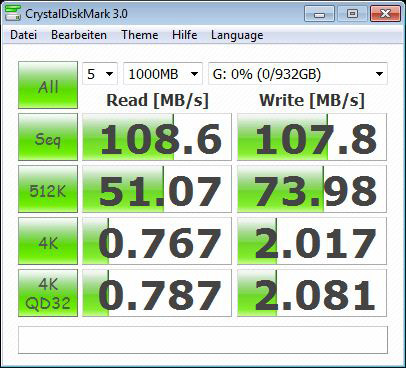This screenshot has height=368, width=406.
Task: Click the 512K read result 51.07
Action: coord(157,189)
